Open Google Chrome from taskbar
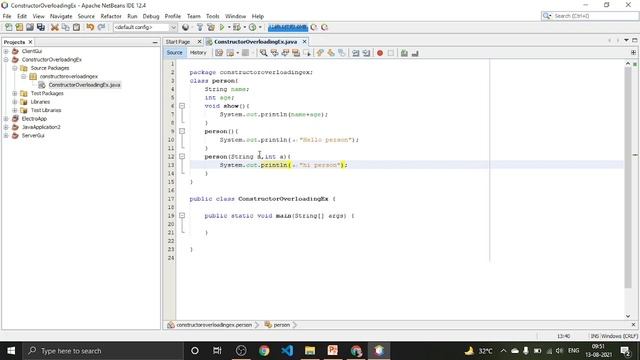640x360 pixels. (x=264, y=351)
